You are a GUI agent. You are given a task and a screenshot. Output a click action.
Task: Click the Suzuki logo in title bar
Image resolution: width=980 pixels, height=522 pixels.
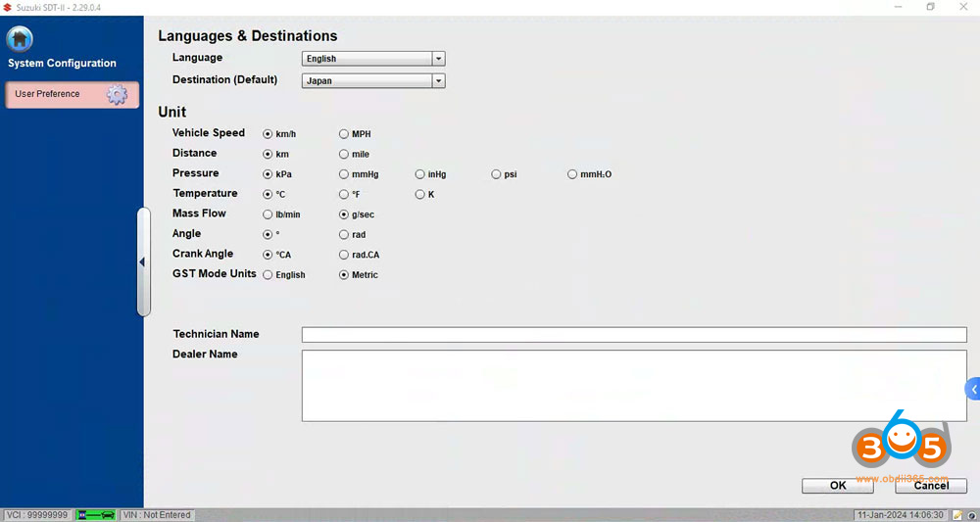coord(8,7)
